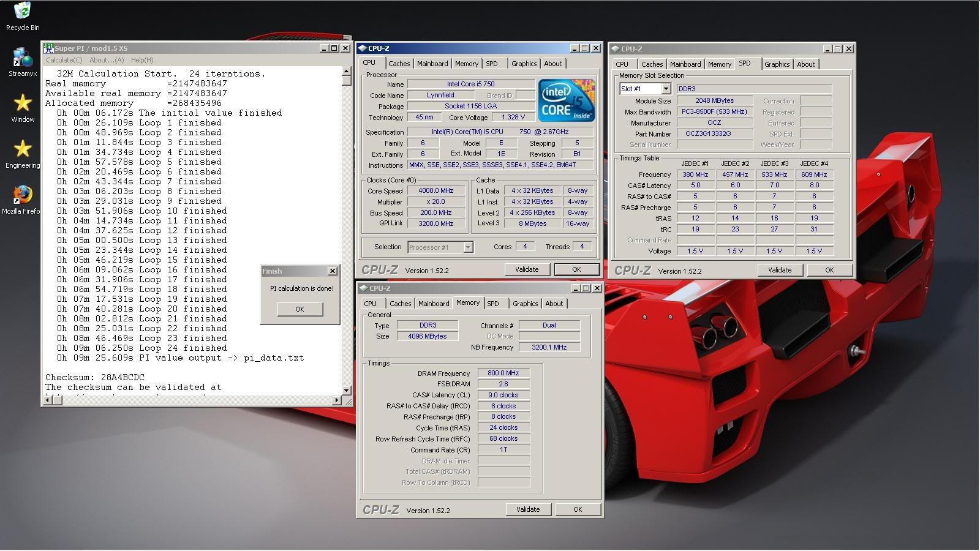Open the Recycle Bin desktop icon
This screenshot has height=551, width=980.
tap(22, 11)
